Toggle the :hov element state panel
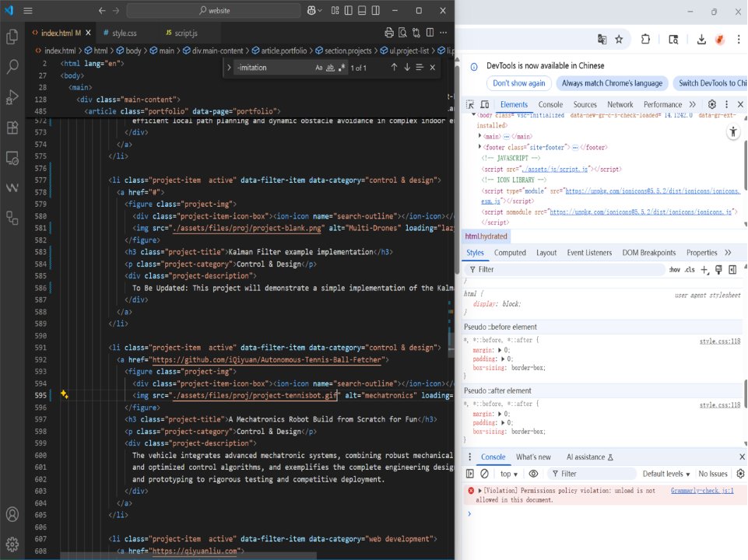Image resolution: width=748 pixels, height=560 pixels. click(675, 270)
